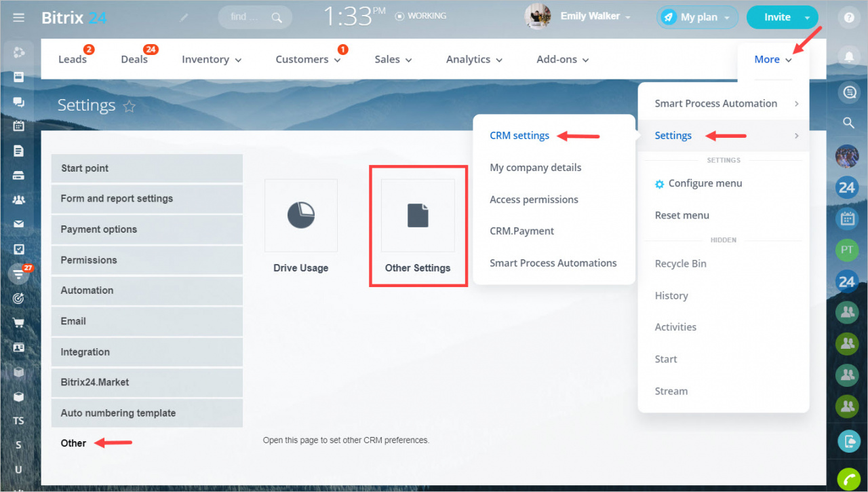
Task: Open the calendar icon in left sidebar
Action: pos(18,126)
